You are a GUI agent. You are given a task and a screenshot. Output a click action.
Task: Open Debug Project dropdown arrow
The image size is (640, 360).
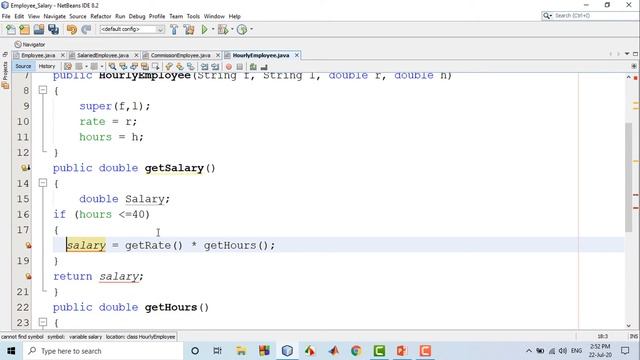pyautogui.click(x=232, y=29)
